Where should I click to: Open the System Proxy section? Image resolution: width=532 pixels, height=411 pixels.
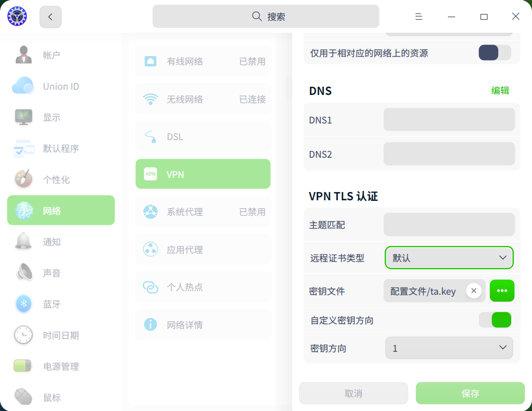[x=203, y=212]
